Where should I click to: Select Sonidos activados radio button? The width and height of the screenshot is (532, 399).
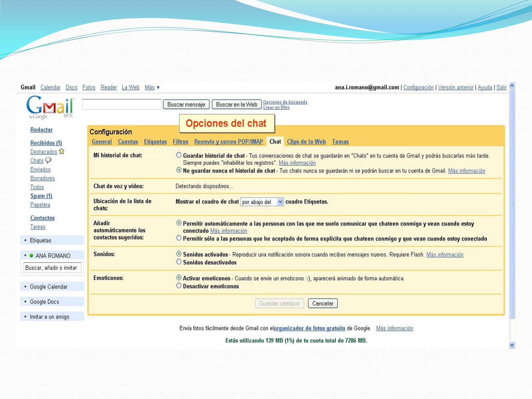179,254
